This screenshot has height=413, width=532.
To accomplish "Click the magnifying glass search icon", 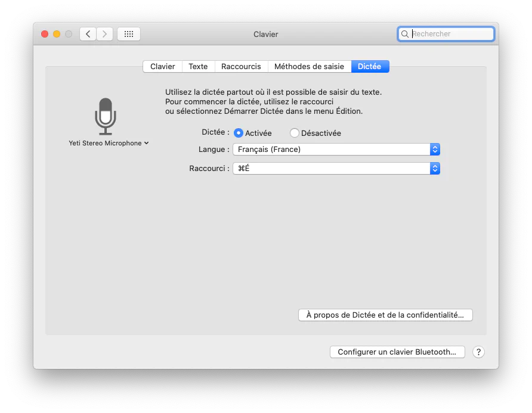I will pos(406,34).
